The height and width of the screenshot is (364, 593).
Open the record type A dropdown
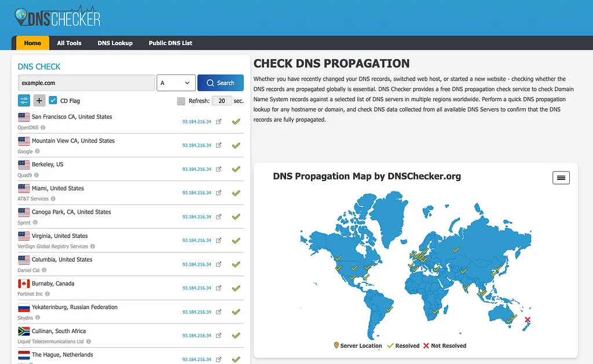176,83
